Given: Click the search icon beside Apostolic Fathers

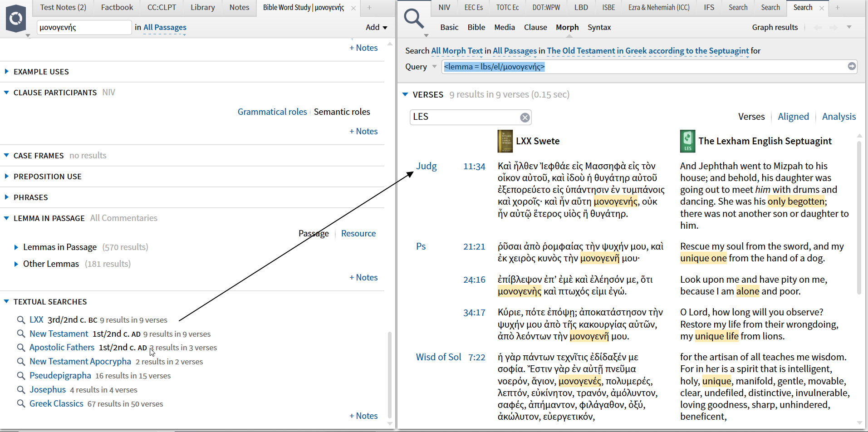Looking at the screenshot, I should [21, 348].
